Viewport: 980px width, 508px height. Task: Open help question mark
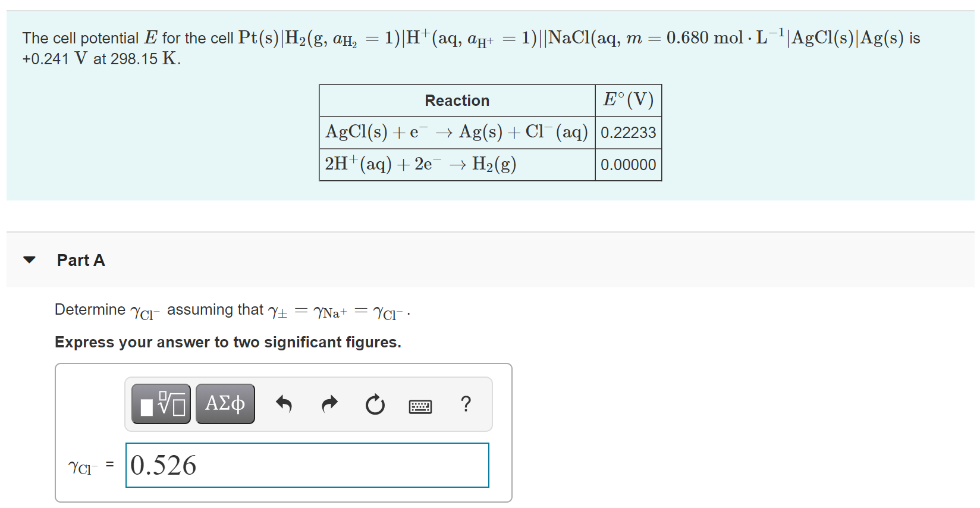pos(466,404)
